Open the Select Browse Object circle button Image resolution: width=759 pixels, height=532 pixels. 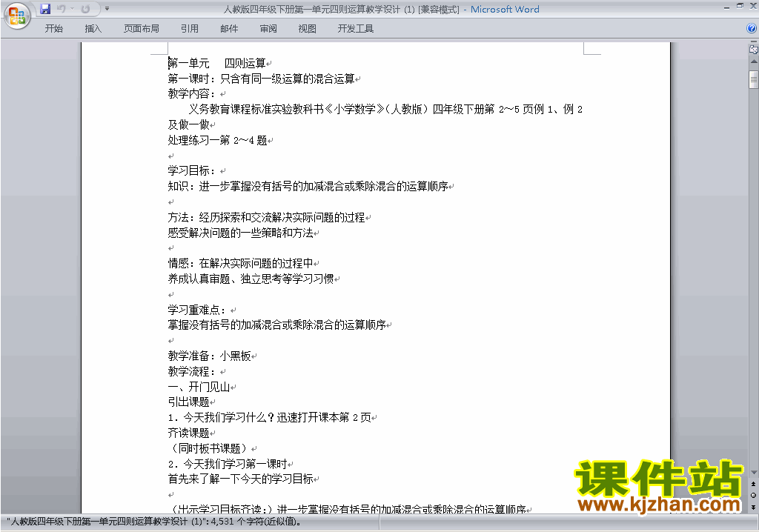tap(754, 495)
